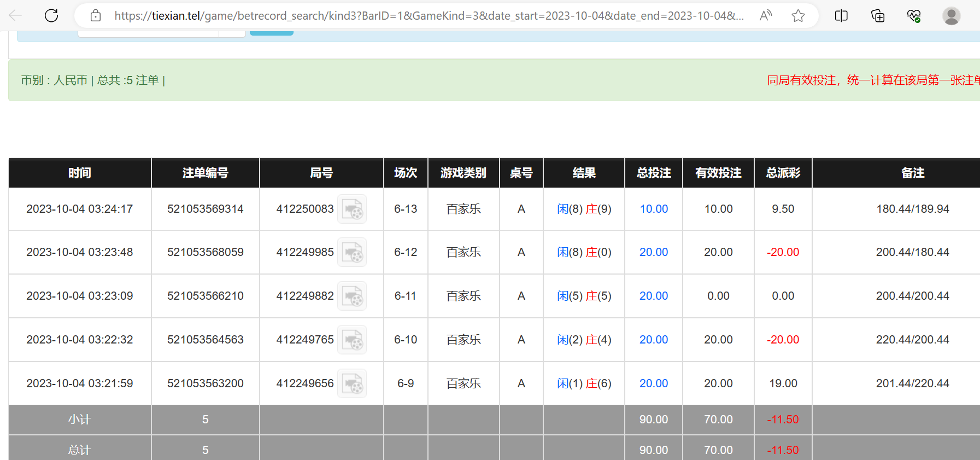
Task: Click 20.00 total bet in session 6-12 row
Action: click(x=654, y=252)
